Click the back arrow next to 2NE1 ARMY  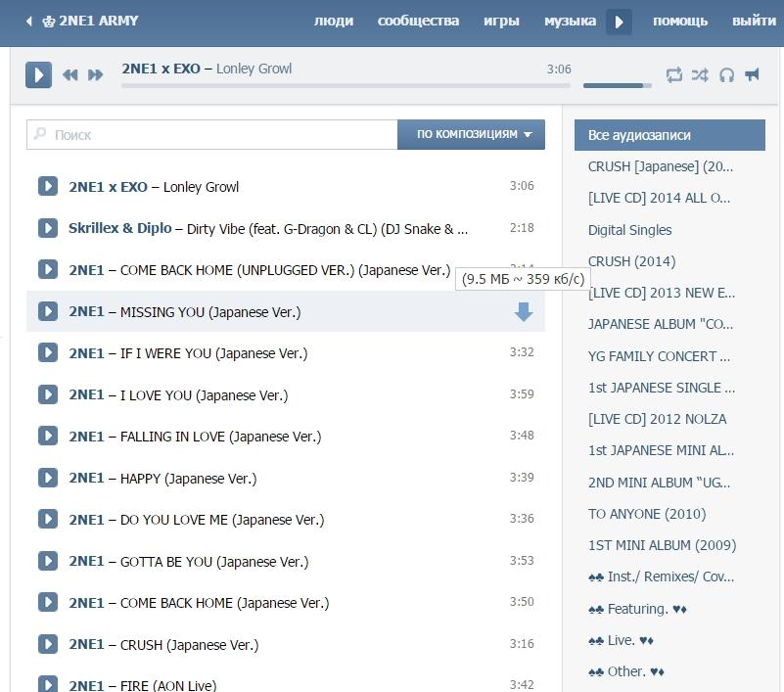(29, 21)
